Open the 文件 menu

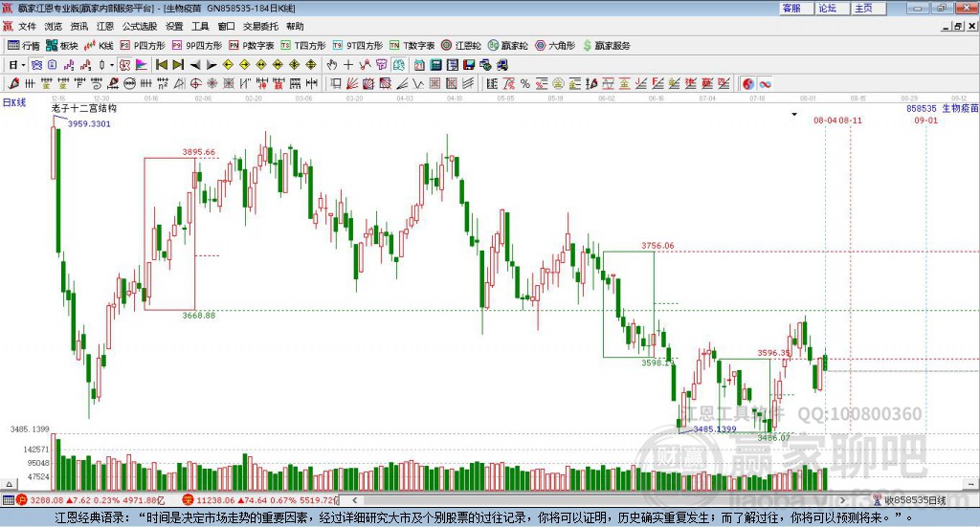(27, 26)
